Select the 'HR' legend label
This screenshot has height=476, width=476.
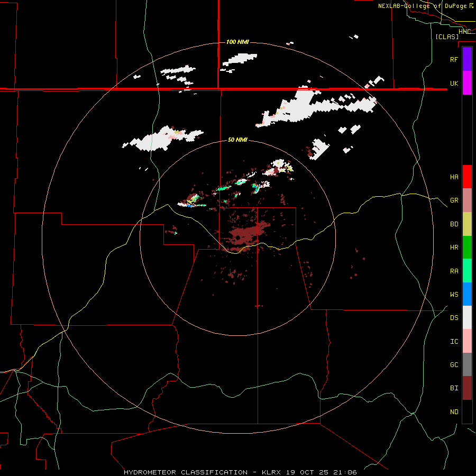click(x=454, y=248)
